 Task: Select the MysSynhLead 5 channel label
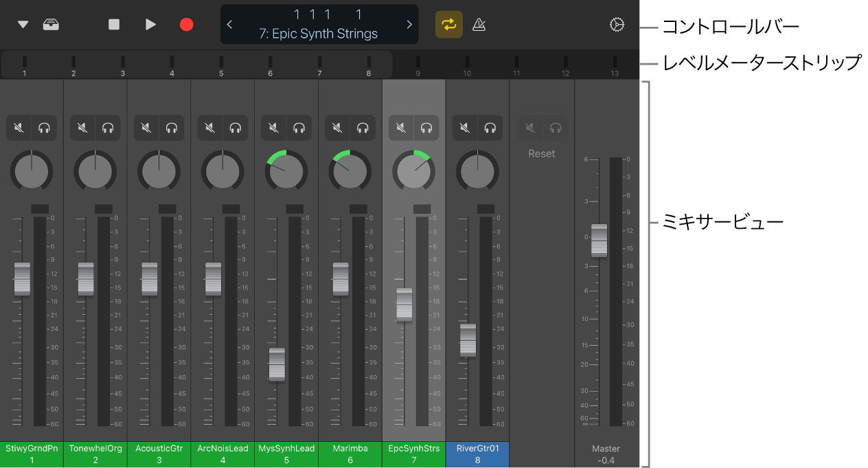point(286,454)
